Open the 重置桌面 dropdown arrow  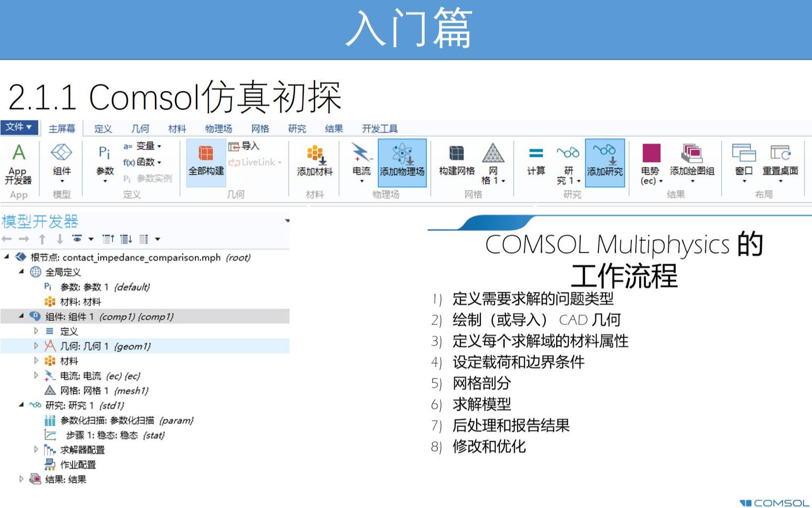780,181
